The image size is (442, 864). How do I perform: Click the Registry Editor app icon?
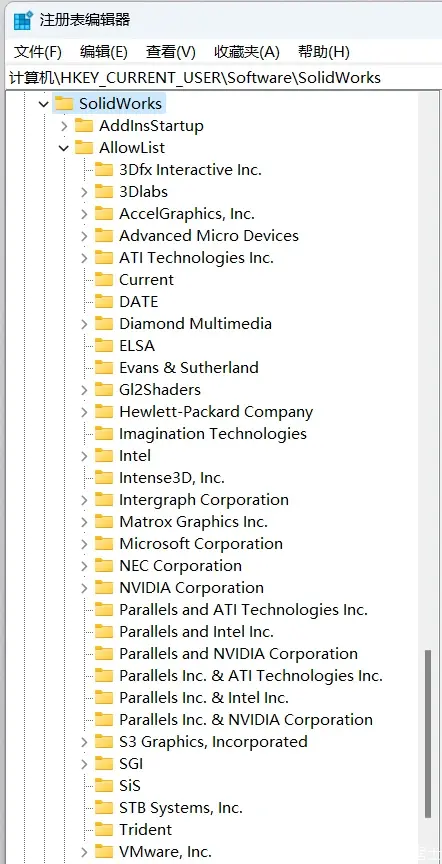(x=23, y=21)
